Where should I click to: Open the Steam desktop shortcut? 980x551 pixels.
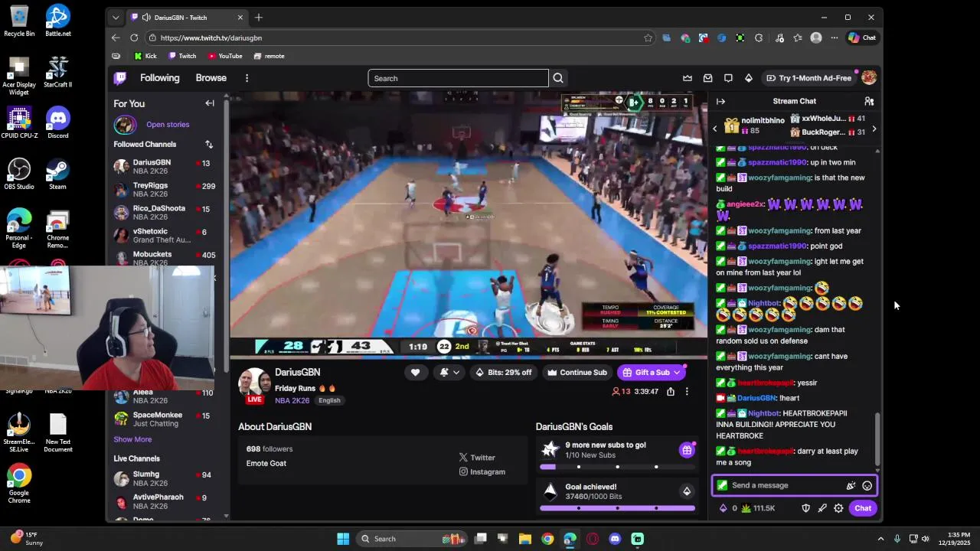click(57, 174)
